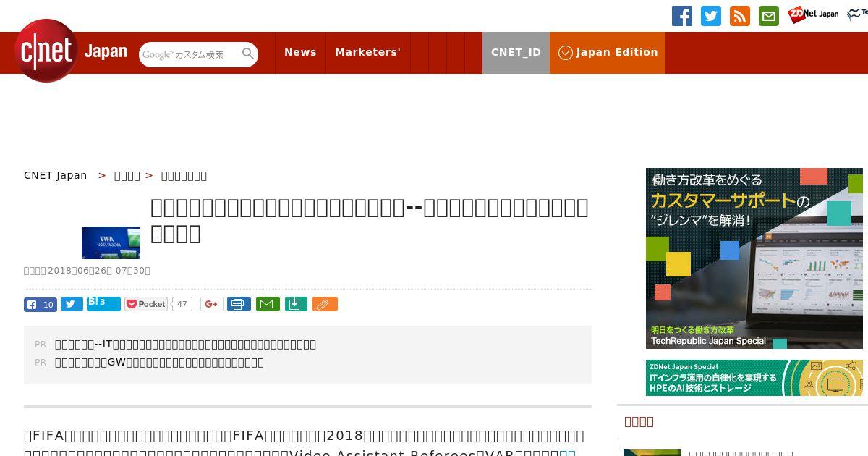
Task: Click the Pocket count bubble showing 47
Action: click(x=182, y=304)
